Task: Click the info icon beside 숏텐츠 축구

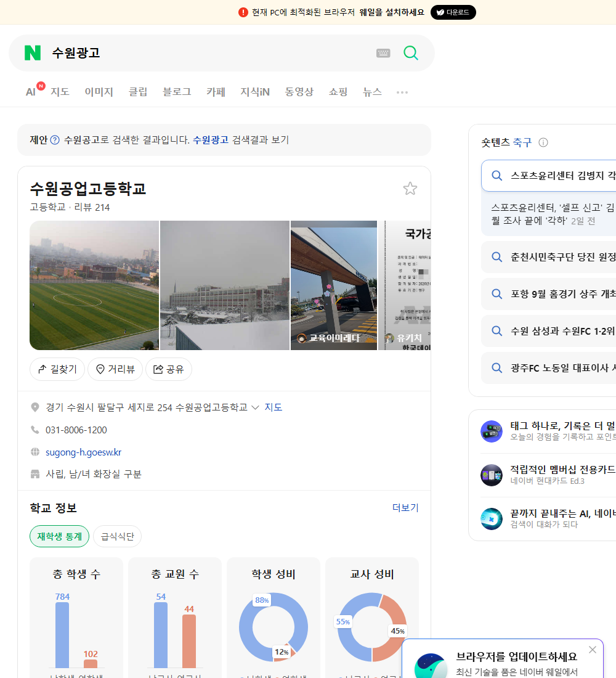Action: pos(543,142)
